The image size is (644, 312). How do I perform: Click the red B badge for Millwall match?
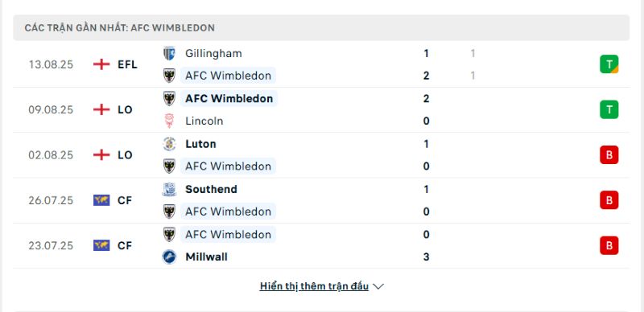[609, 245]
